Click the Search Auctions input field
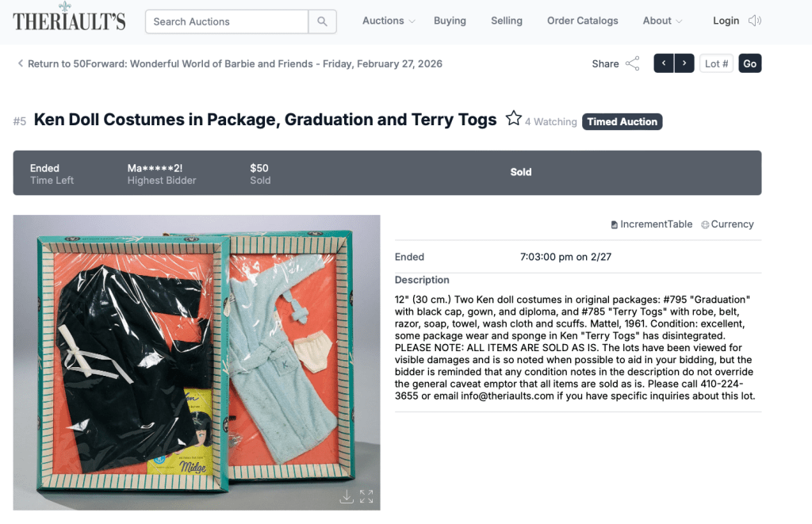Image resolution: width=812 pixels, height=524 pixels. click(226, 21)
